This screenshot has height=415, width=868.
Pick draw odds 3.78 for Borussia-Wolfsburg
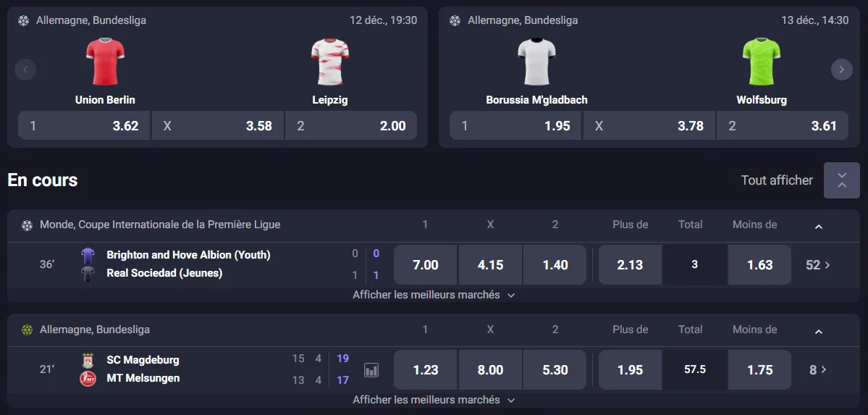pos(649,125)
